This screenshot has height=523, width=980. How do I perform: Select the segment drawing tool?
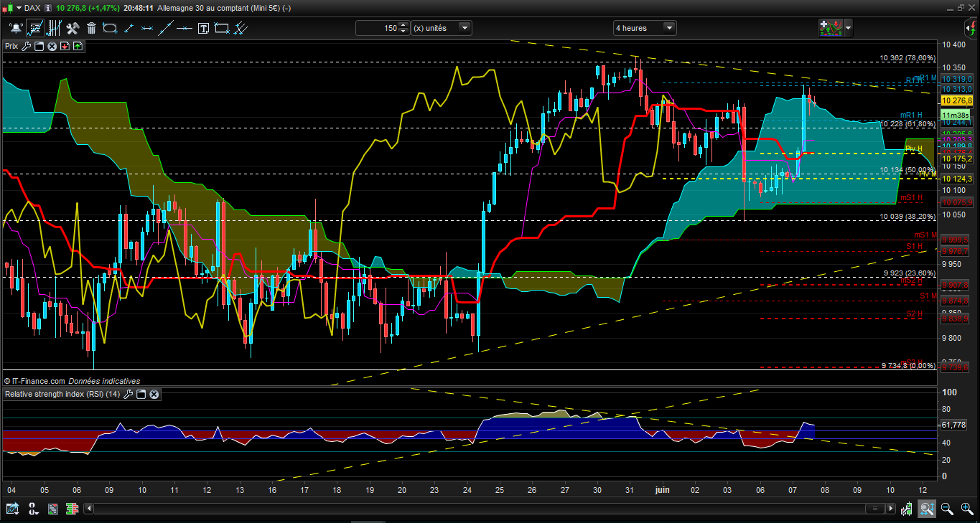pyautogui.click(x=129, y=28)
